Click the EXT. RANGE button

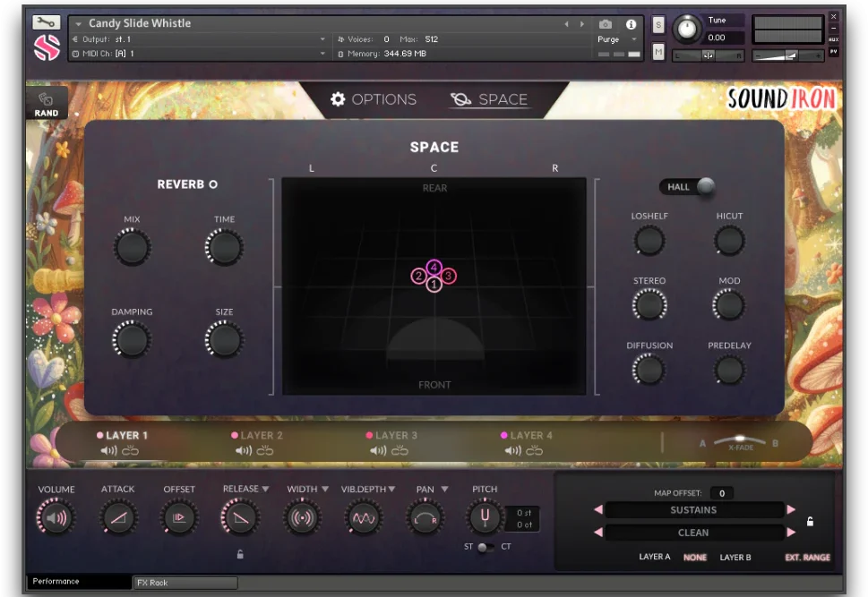807,557
